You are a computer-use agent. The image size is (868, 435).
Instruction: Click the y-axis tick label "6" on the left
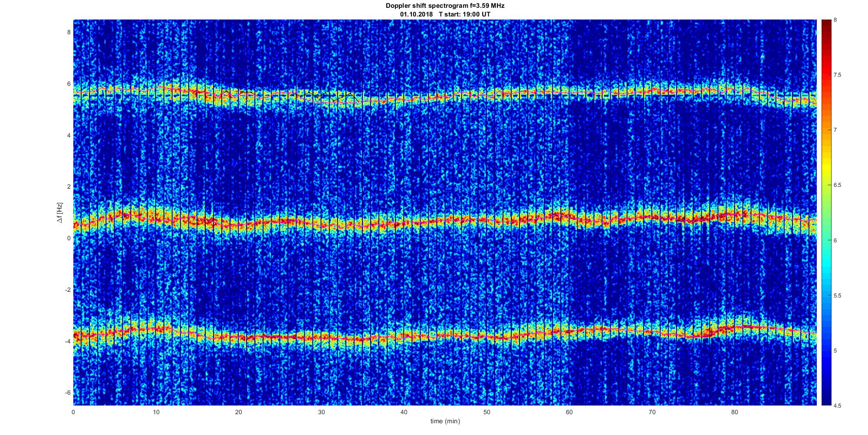tap(69, 84)
